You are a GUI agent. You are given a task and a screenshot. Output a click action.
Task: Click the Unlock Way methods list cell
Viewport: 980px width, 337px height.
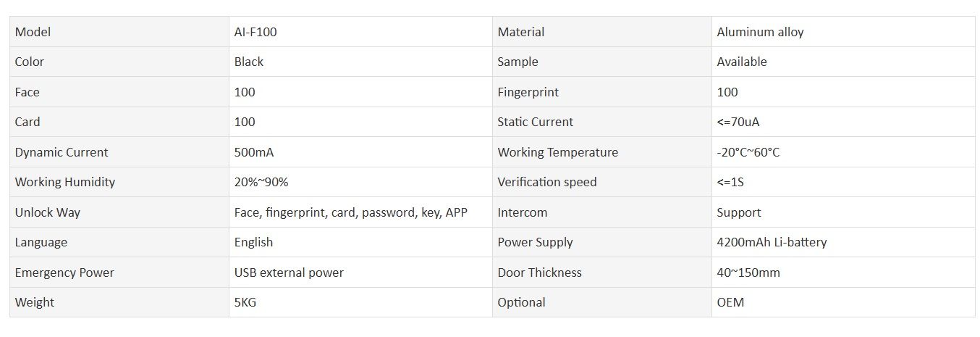coord(360,212)
